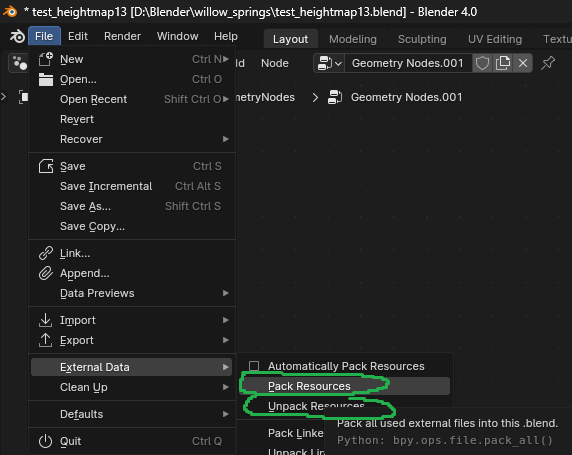The height and width of the screenshot is (455, 572).
Task: Expand the Defaults submenu
Action: [x=132, y=414]
